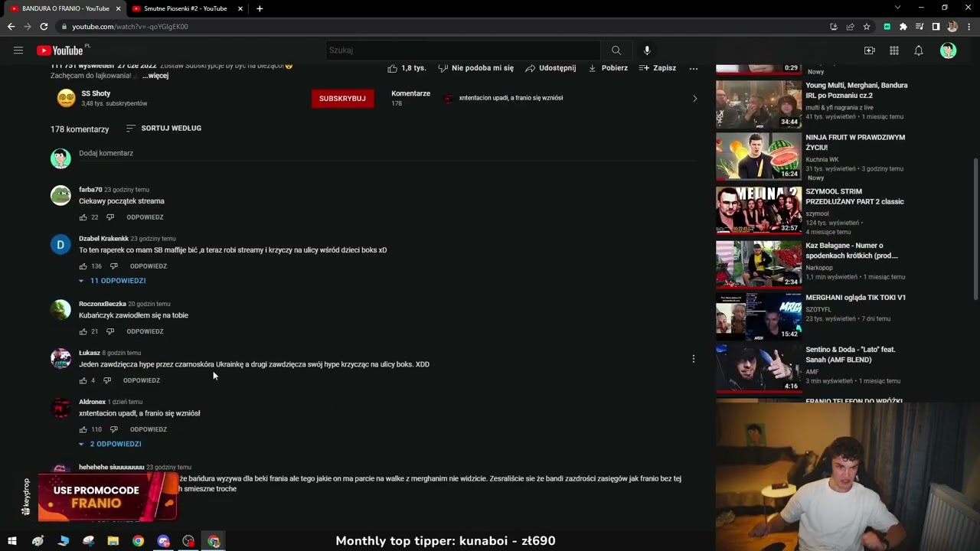Open the SORTUJ WEDŁUG sort menu
The height and width of the screenshot is (551, 980).
(x=163, y=129)
